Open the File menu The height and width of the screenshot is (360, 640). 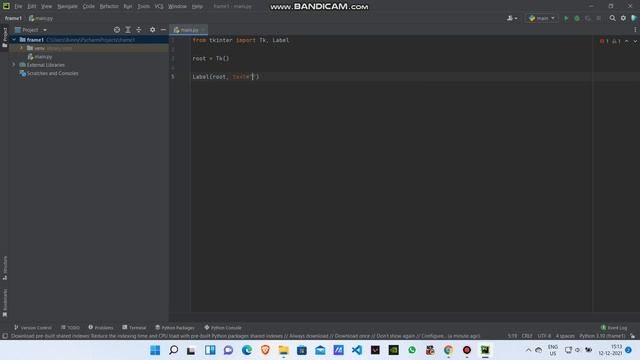(x=18, y=6)
